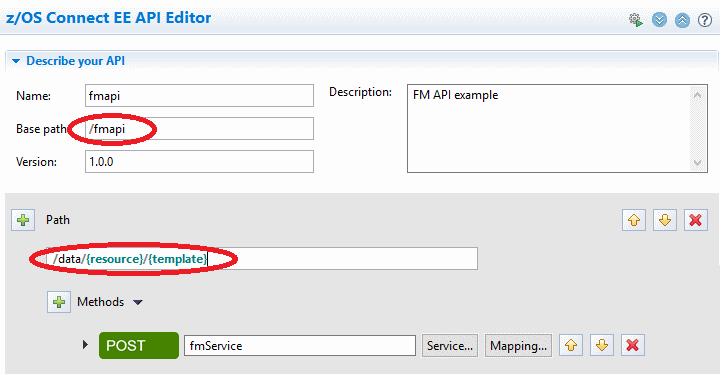Screen dimensions: 720x375
Task: Expand the POST method row triangle
Action: click(x=85, y=344)
